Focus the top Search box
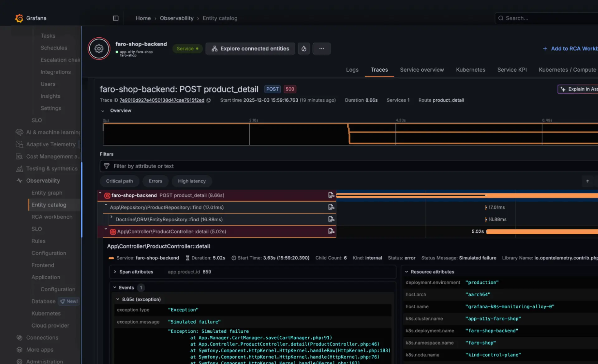Image resolution: width=598 pixels, height=364 pixels. click(x=546, y=18)
